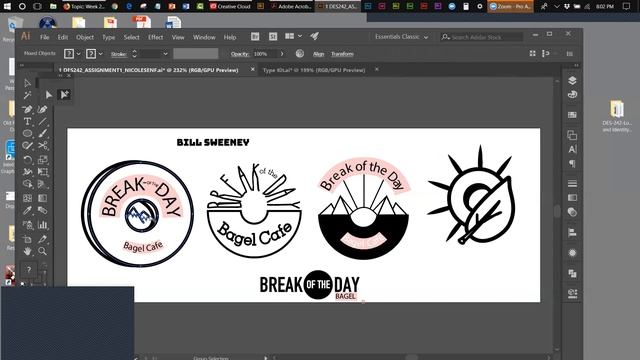Choose the Group Selection tool in flyout

(x=64, y=95)
